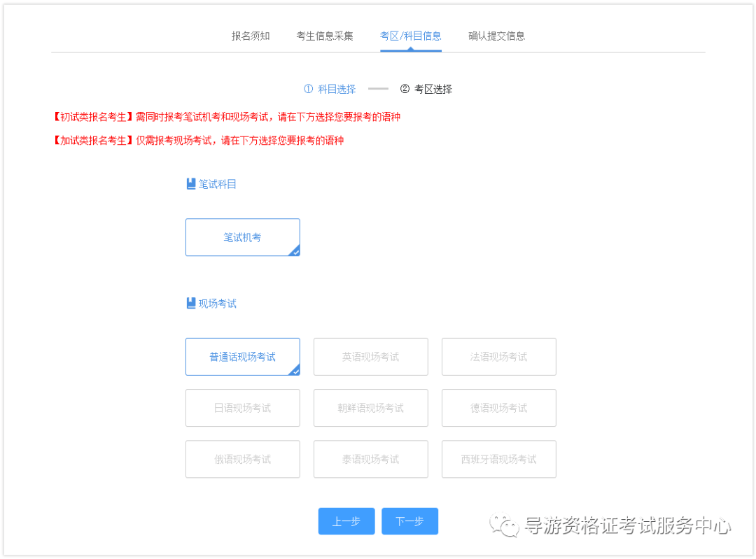Choose 朝鲜语现场考试 option
Image resolution: width=756 pixels, height=559 pixels.
[x=371, y=408]
